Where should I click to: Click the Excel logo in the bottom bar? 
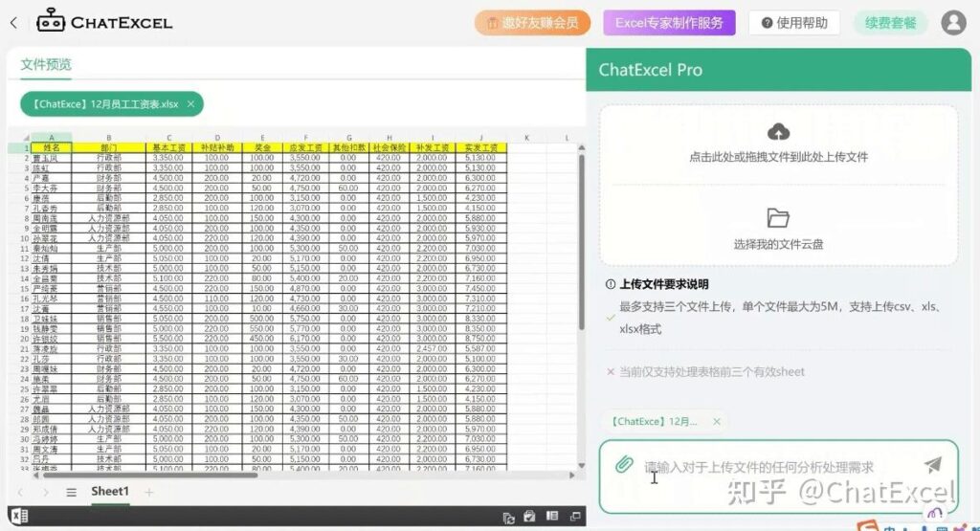pyautogui.click(x=19, y=516)
